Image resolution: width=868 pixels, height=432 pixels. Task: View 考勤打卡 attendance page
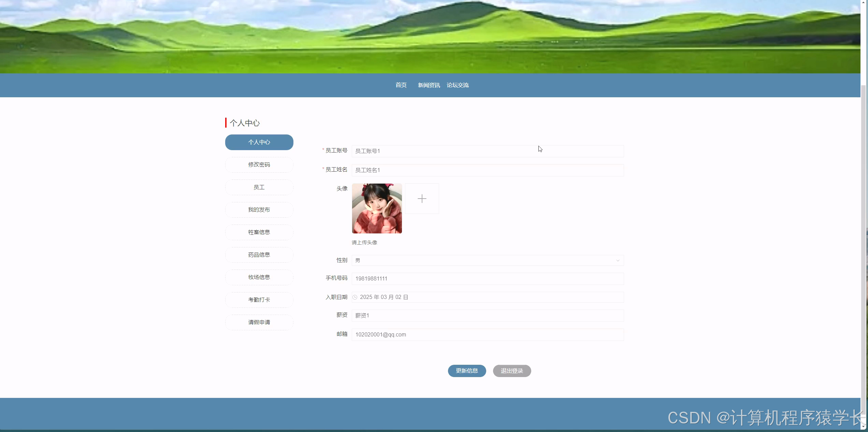(259, 300)
